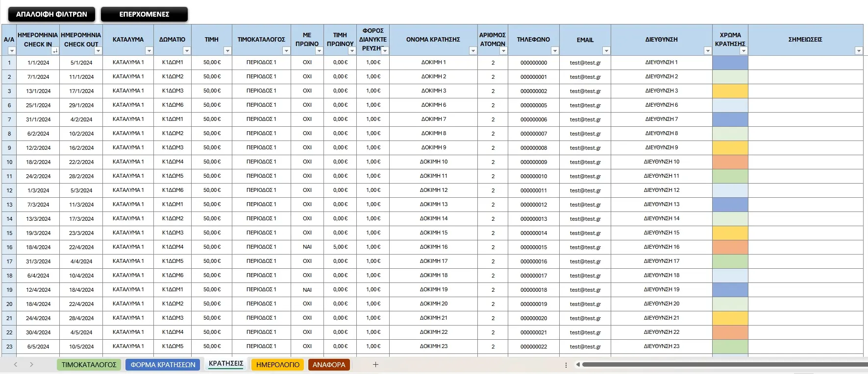
Task: Open the ΧΡΩΜΑ ΚΡΑΤΗΣΗΣ filter dropdown
Action: pyautogui.click(x=744, y=51)
